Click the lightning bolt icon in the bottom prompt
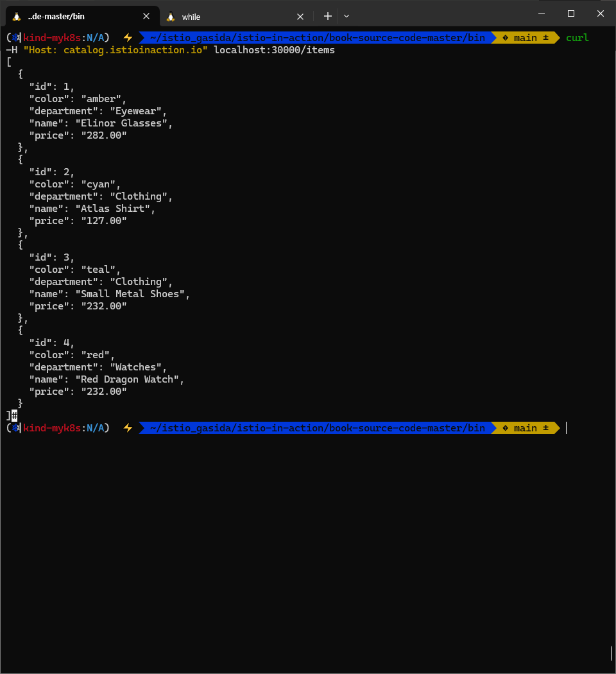616x674 pixels. click(128, 428)
